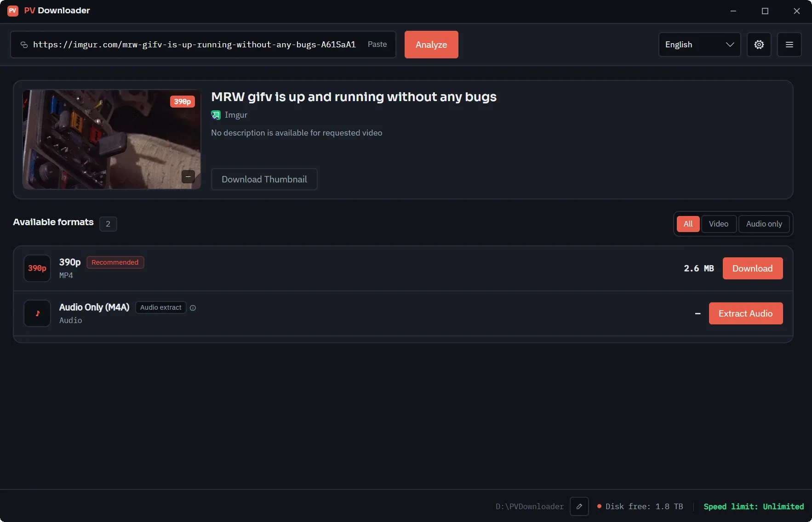Click the No description available text
This screenshot has height=522, width=812.
click(x=297, y=133)
